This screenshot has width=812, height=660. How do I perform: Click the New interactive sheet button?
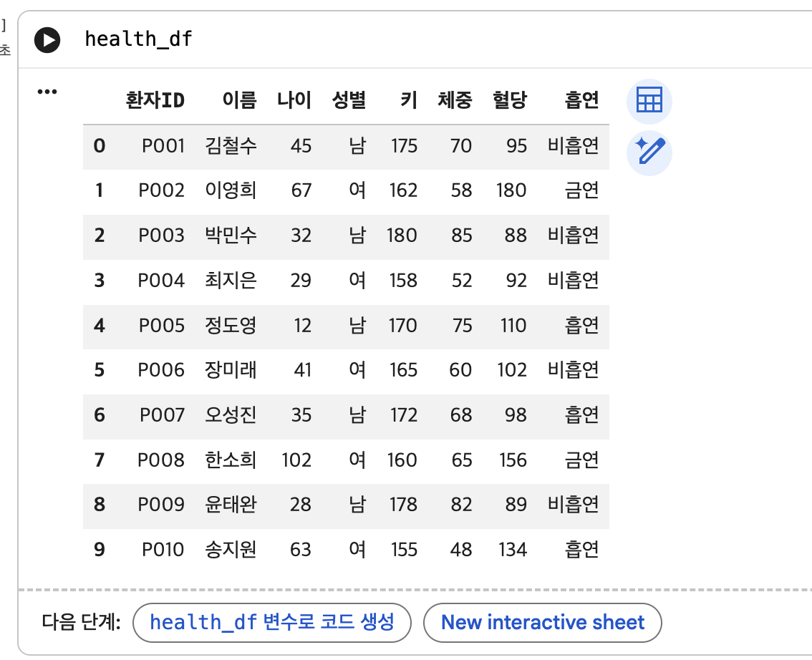click(x=542, y=622)
